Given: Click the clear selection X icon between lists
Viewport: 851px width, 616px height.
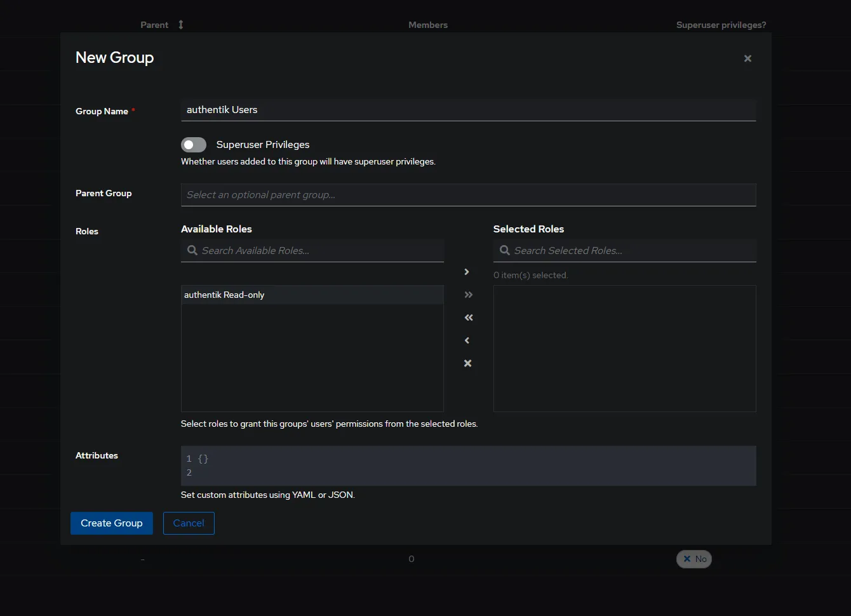Looking at the screenshot, I should click(467, 363).
